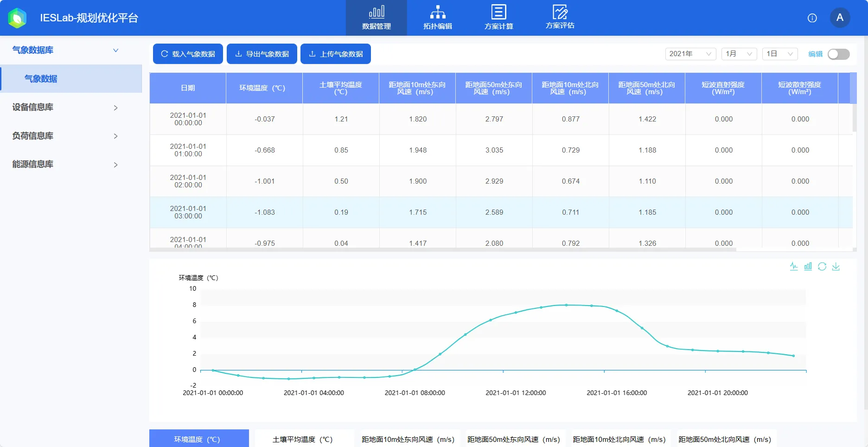
Task: Click the page vertical scrollbar
Action: (866, 223)
